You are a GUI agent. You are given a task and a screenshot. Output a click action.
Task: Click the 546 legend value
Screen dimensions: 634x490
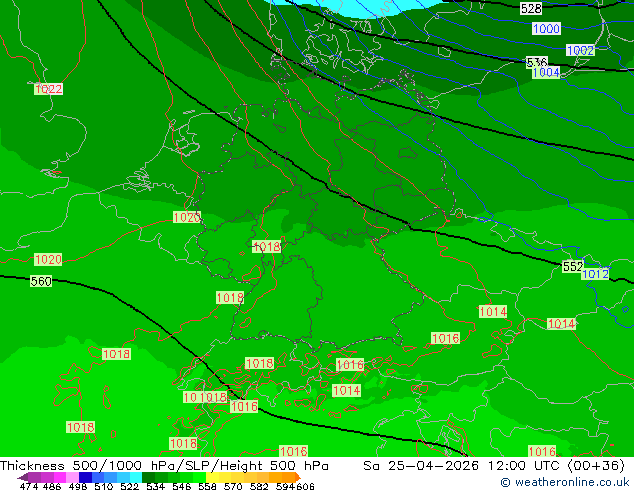[x=182, y=486]
